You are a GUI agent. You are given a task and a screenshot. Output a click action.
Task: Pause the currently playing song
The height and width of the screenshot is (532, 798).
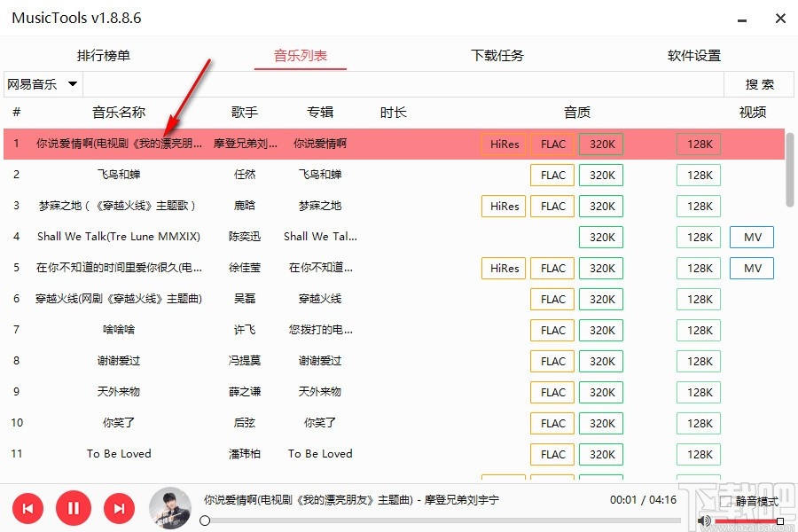[73, 508]
